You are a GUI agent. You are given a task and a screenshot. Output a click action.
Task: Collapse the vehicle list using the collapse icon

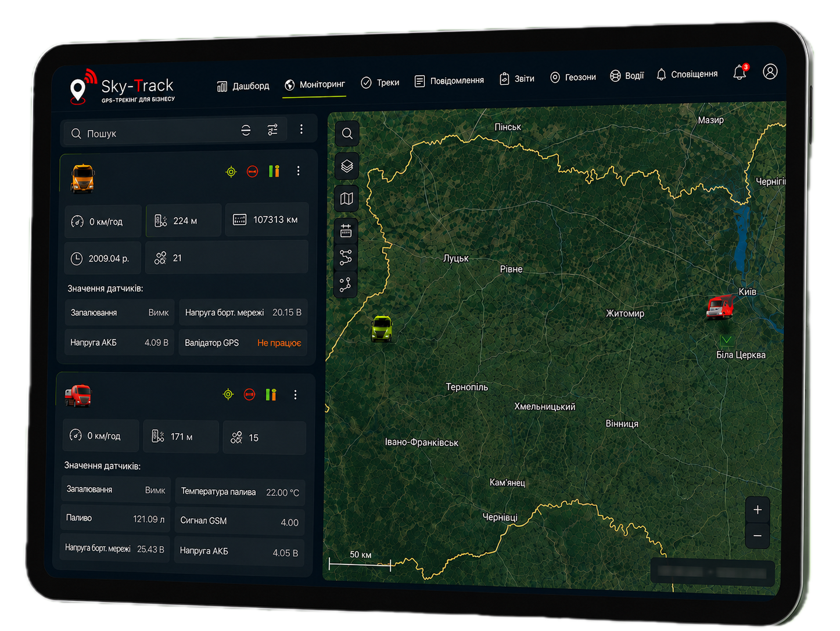pos(246,130)
